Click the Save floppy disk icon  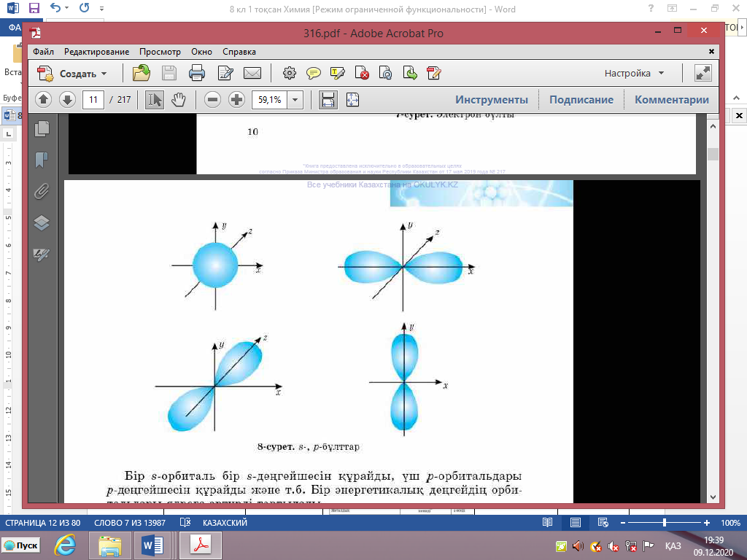coord(169,74)
